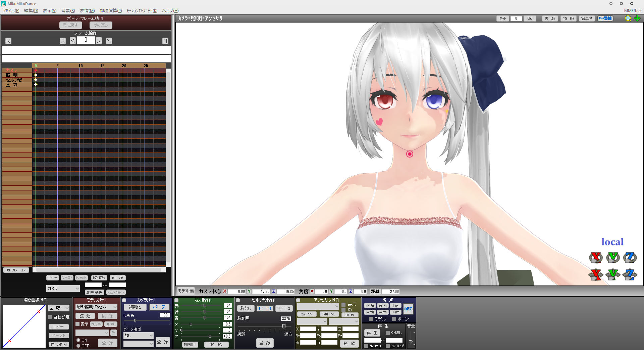Click the green Y rotation axis icon
The width and height of the screenshot is (644, 350).
(613, 258)
